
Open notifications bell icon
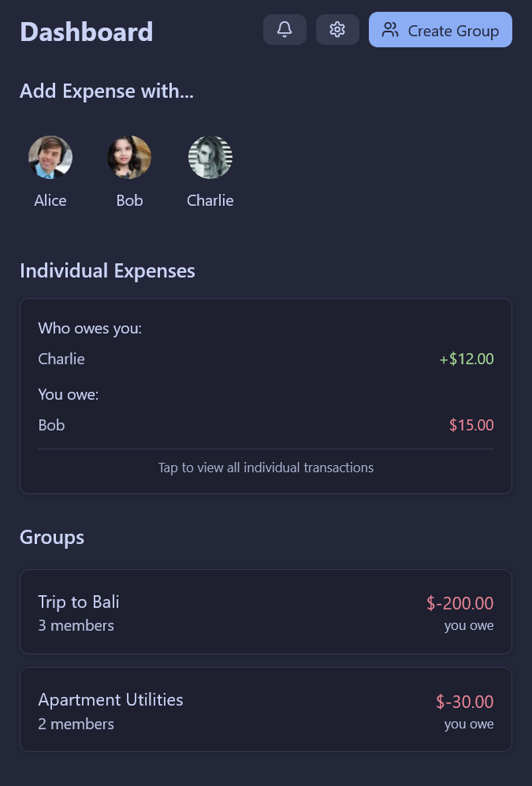pyautogui.click(x=285, y=30)
